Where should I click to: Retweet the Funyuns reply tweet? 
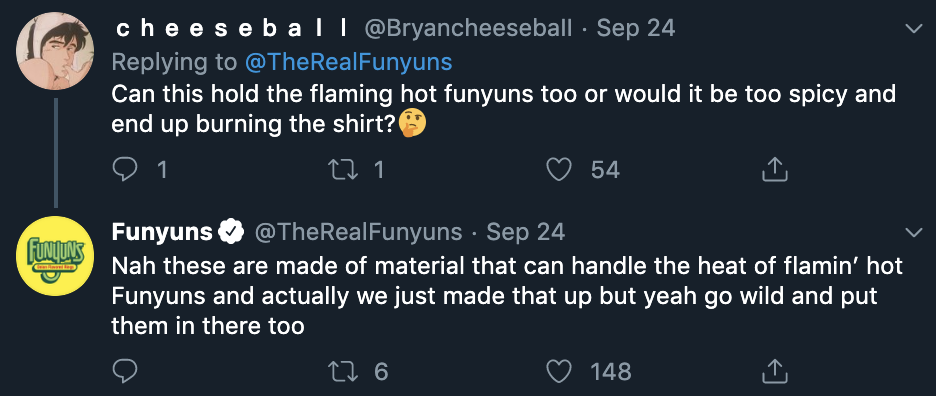343,371
